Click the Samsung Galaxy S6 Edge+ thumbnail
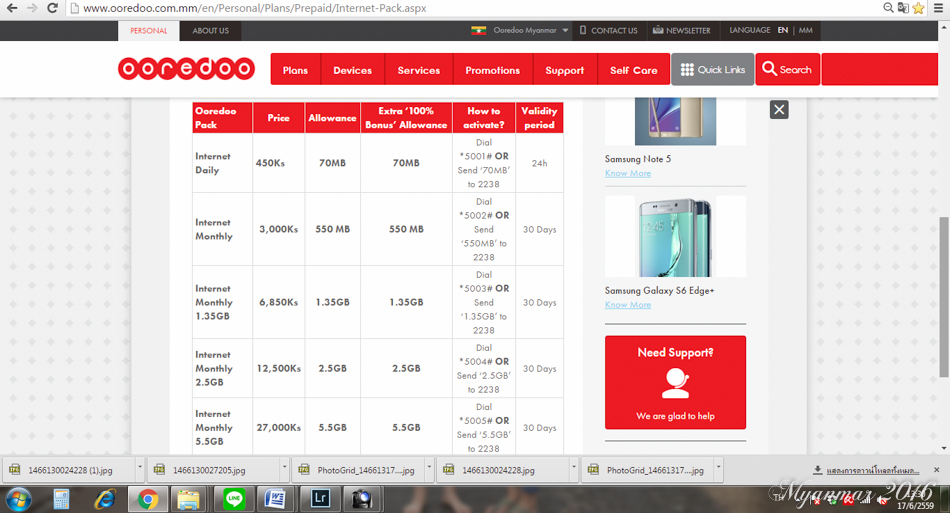 coord(675,236)
